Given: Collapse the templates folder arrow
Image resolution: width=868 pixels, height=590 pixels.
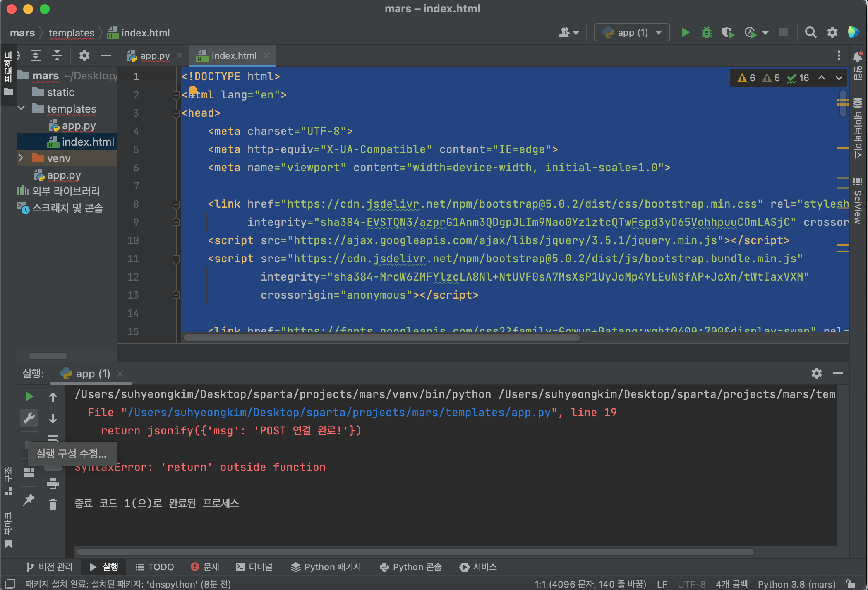Looking at the screenshot, I should pos(22,108).
